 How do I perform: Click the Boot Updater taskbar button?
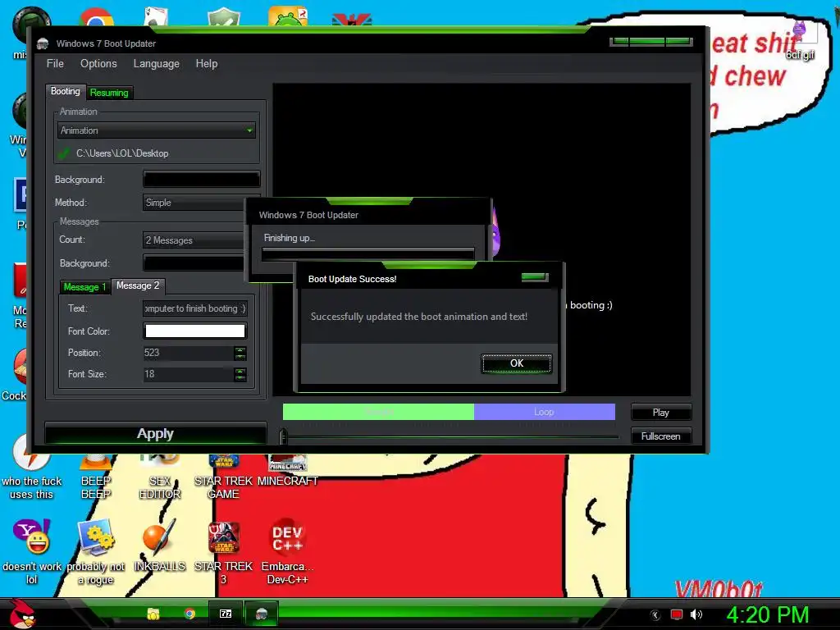pyautogui.click(x=262, y=614)
